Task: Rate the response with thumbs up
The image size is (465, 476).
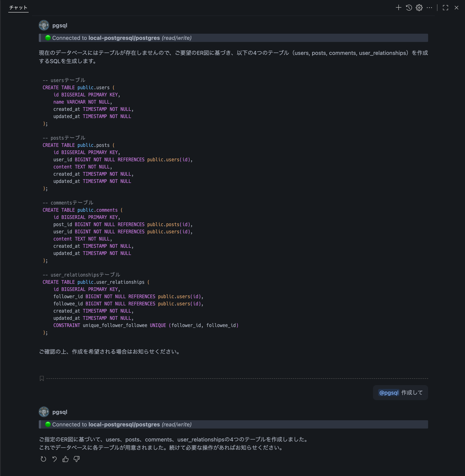Action: pos(65,459)
